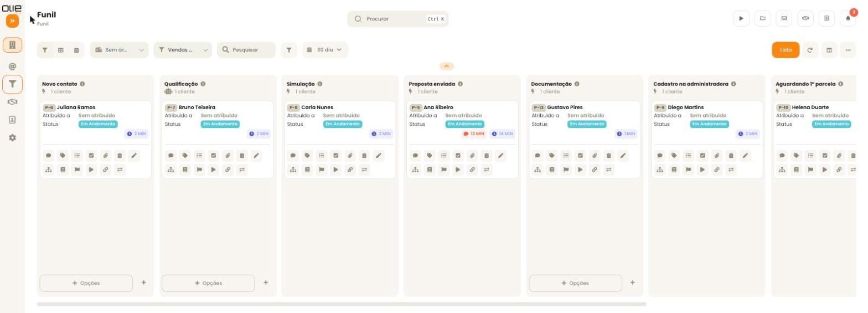The width and height of the screenshot is (868, 313).
Task: Switch to calendar view toggle in toolbar
Action: point(76,50)
